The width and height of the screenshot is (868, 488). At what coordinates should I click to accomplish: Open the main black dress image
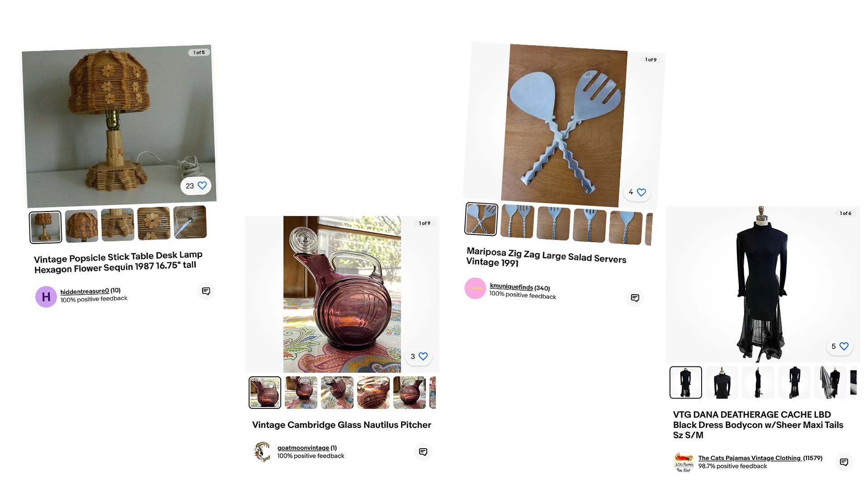tap(763, 284)
